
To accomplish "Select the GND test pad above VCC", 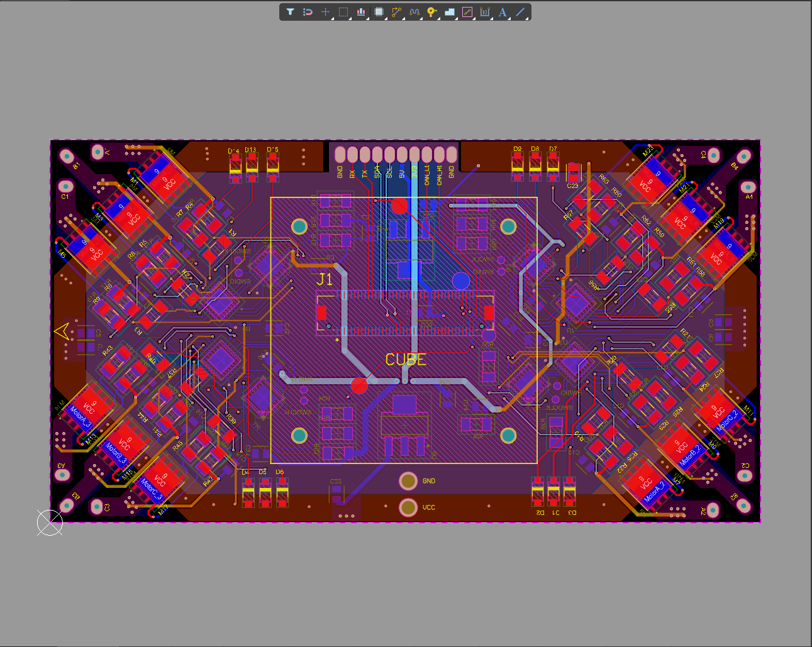I will coord(408,481).
